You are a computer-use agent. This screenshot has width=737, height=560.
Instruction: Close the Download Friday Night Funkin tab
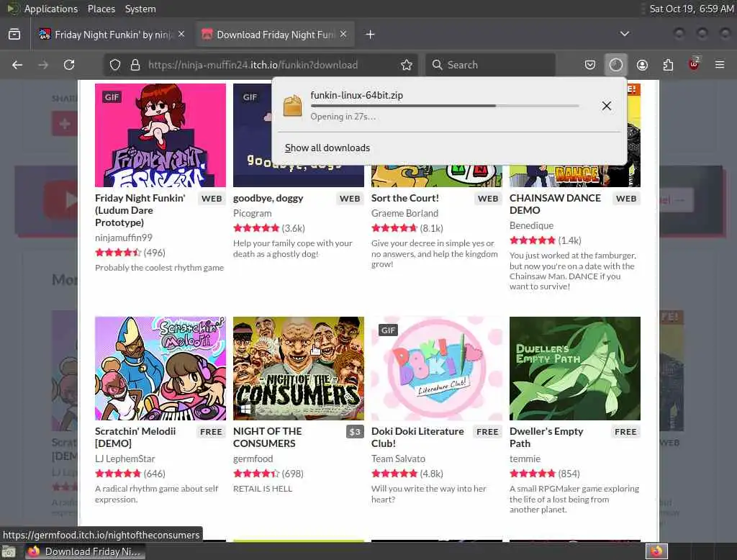[x=343, y=34]
